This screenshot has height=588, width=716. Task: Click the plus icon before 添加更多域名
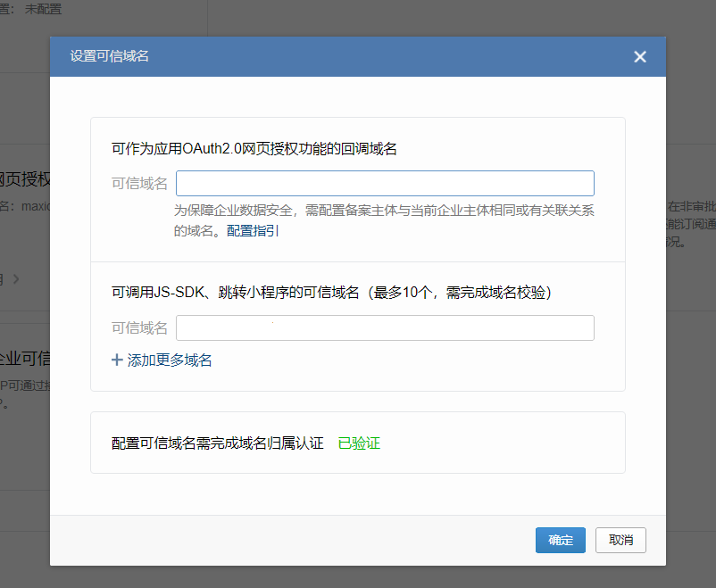point(117,360)
